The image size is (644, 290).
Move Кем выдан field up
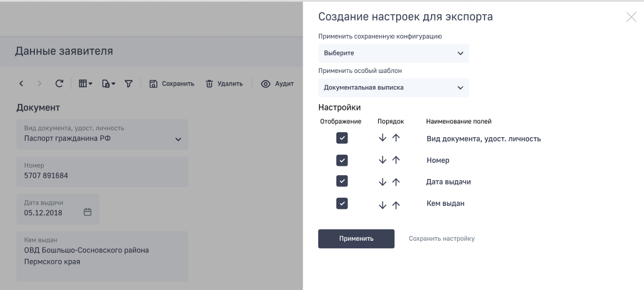[x=396, y=205]
